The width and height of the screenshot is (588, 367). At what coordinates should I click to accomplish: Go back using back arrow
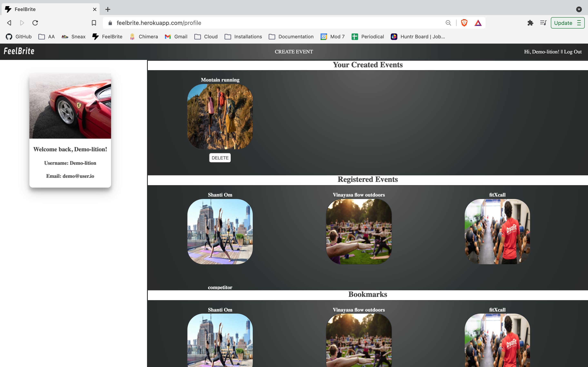tap(9, 23)
